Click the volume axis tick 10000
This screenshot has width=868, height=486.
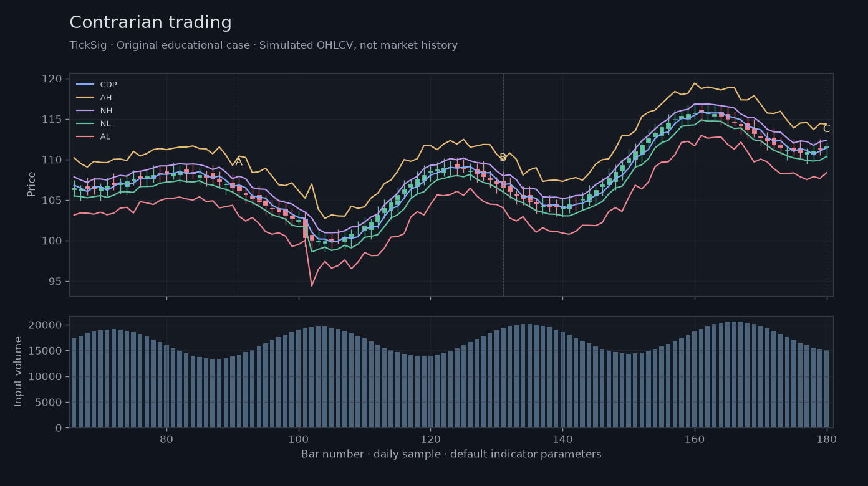(46, 377)
